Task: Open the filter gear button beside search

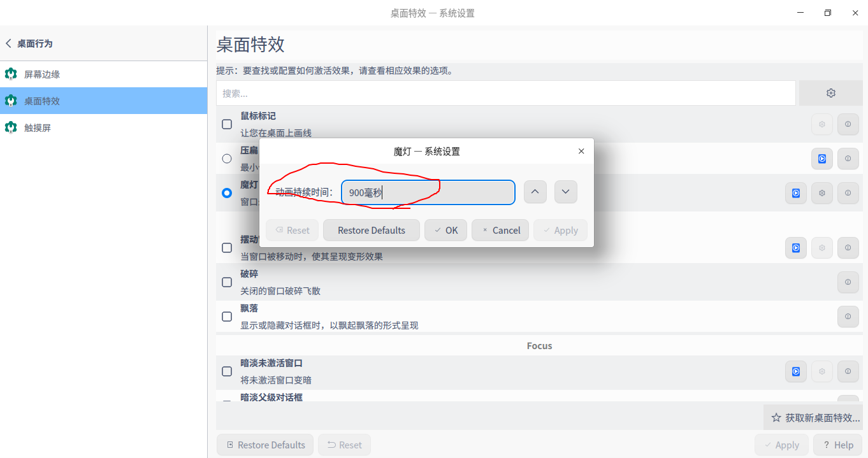Action: pyautogui.click(x=830, y=93)
